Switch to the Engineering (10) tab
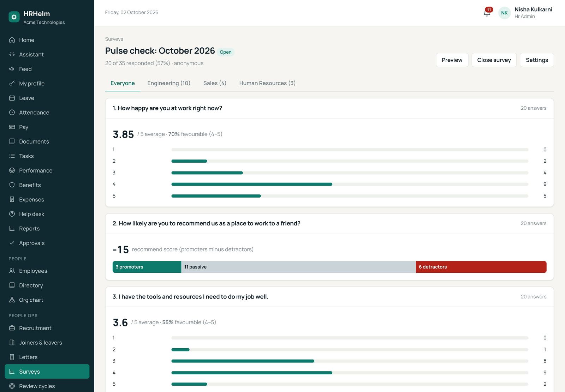The width and height of the screenshot is (565, 392). pos(169,83)
